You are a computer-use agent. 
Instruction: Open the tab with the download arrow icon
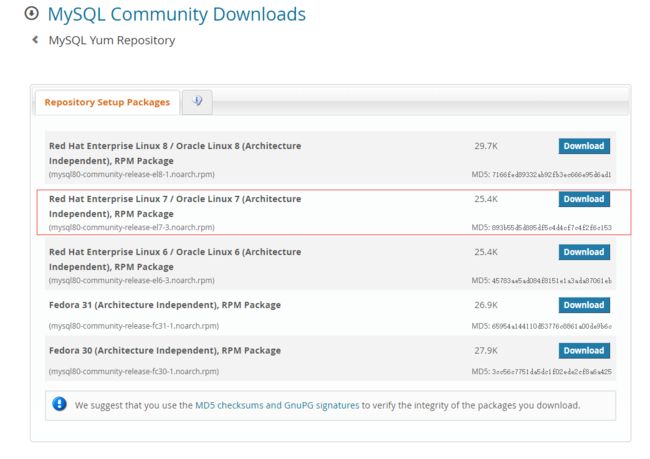coord(197,102)
